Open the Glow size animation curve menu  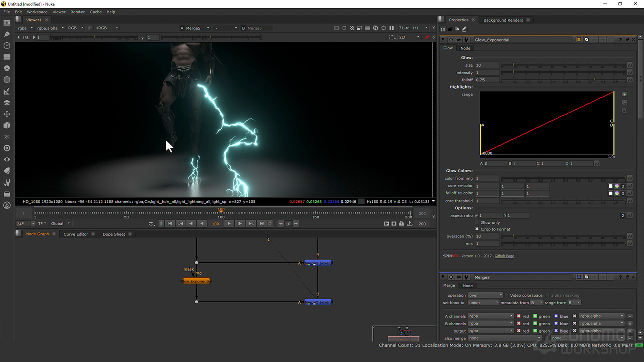coord(629,65)
